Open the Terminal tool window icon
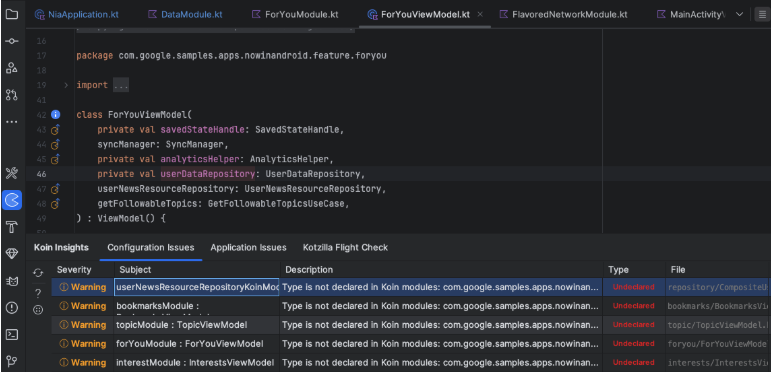The height and width of the screenshot is (372, 771). pyautogui.click(x=11, y=335)
